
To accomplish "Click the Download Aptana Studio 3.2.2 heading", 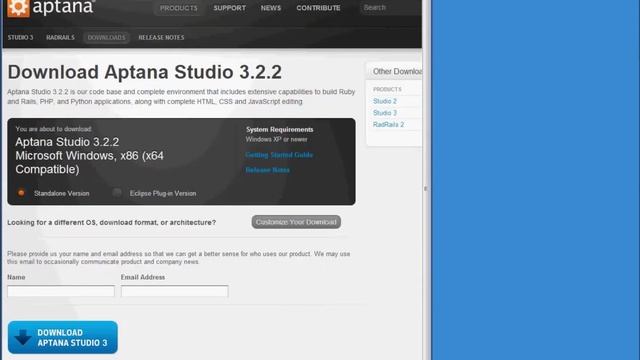I will click(x=144, y=72).
